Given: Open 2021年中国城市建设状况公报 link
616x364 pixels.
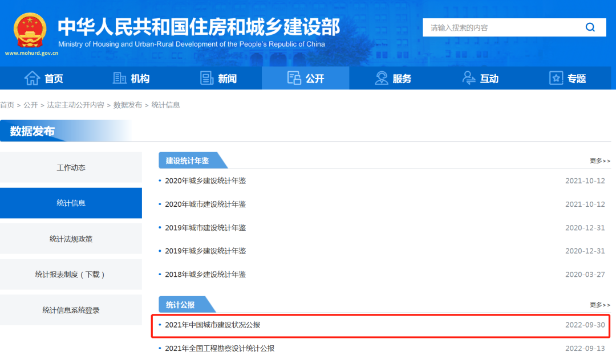Looking at the screenshot, I should coord(213,325).
